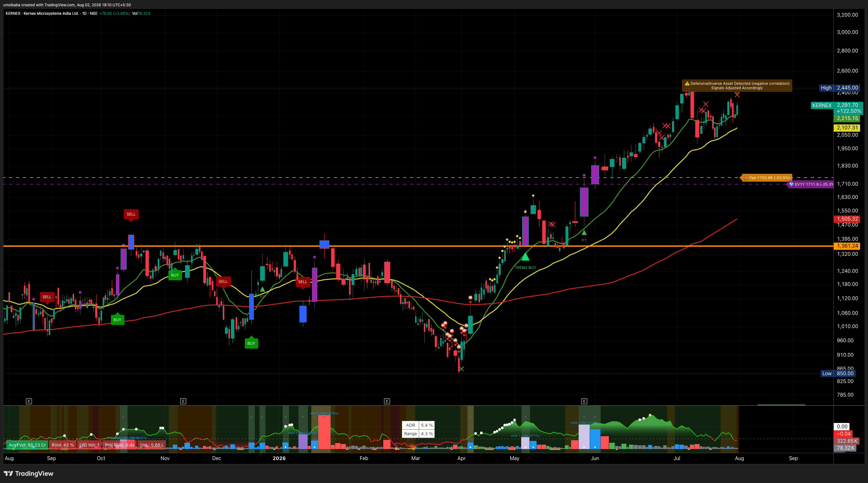Select the SELL signal in January 2026

[303, 282]
